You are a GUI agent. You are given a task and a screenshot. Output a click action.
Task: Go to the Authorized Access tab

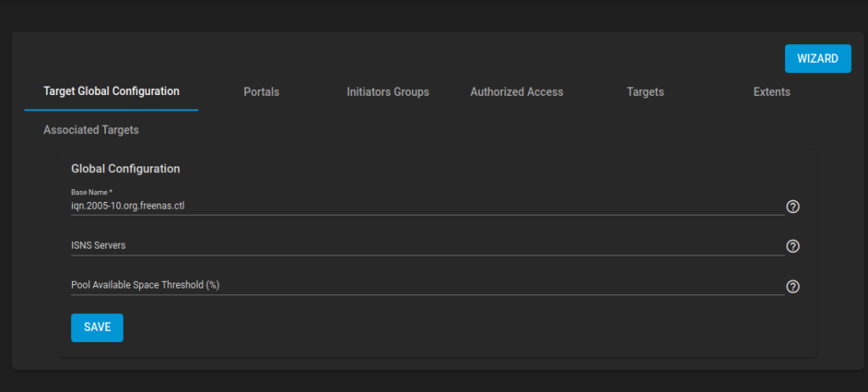click(516, 92)
